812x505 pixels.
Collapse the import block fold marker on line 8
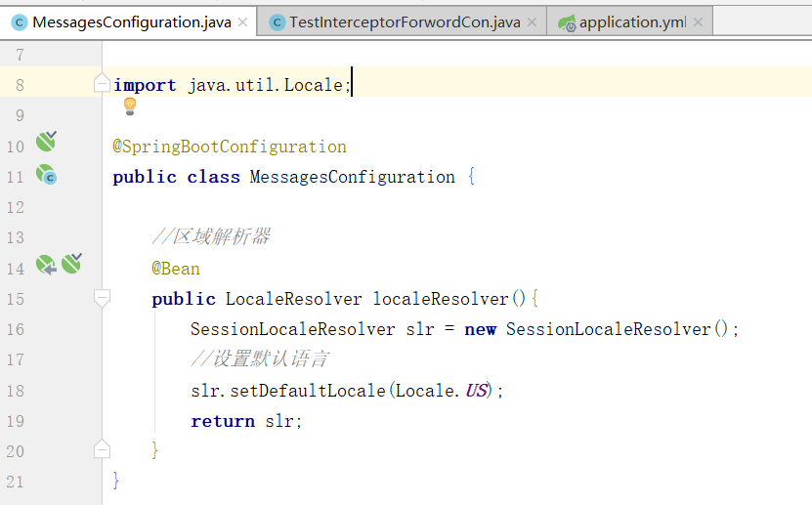click(102, 83)
